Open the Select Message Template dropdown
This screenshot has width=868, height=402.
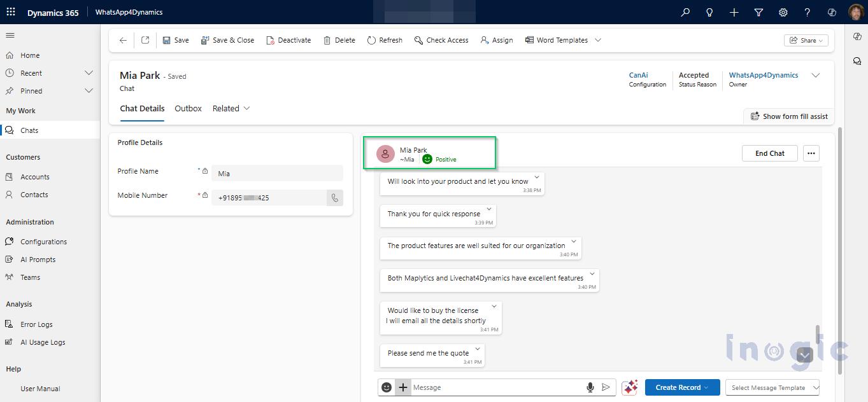772,387
